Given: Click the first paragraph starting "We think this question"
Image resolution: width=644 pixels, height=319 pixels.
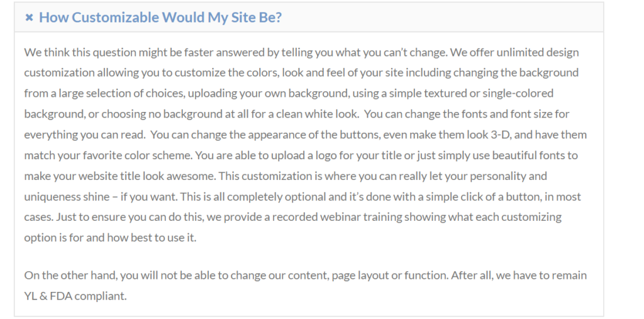Looking at the screenshot, I should pyautogui.click(x=302, y=145).
